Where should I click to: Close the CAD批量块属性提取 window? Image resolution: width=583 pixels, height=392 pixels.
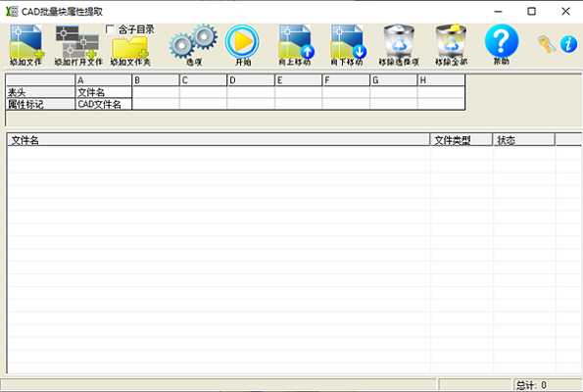pos(565,12)
